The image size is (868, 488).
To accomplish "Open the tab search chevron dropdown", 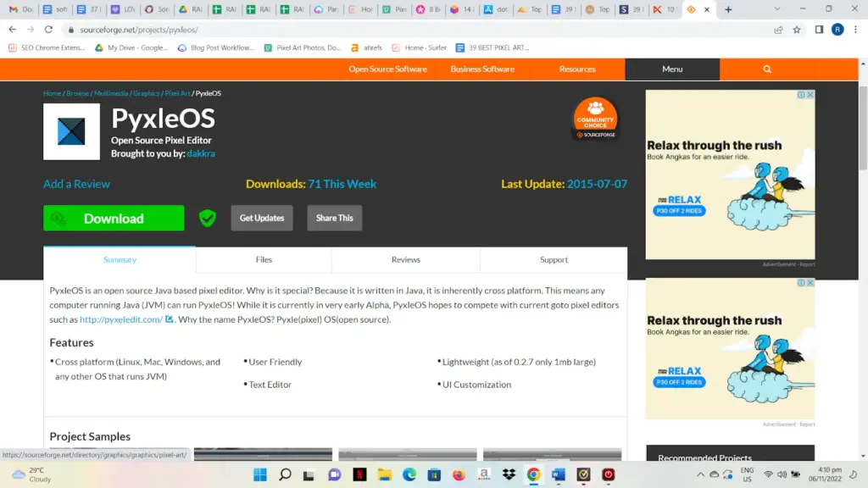I will click(777, 8).
